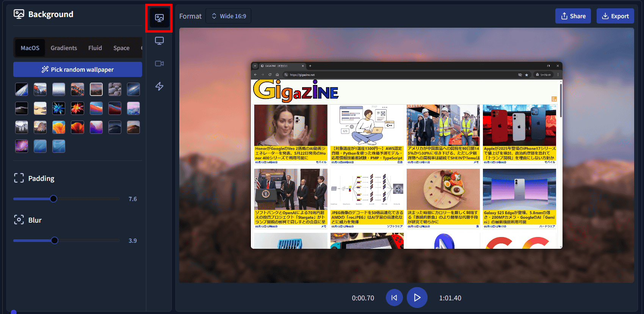Screen dimensions: 644x314
Task: Open the Wide 16:9 format dropdown
Action: 229,16
